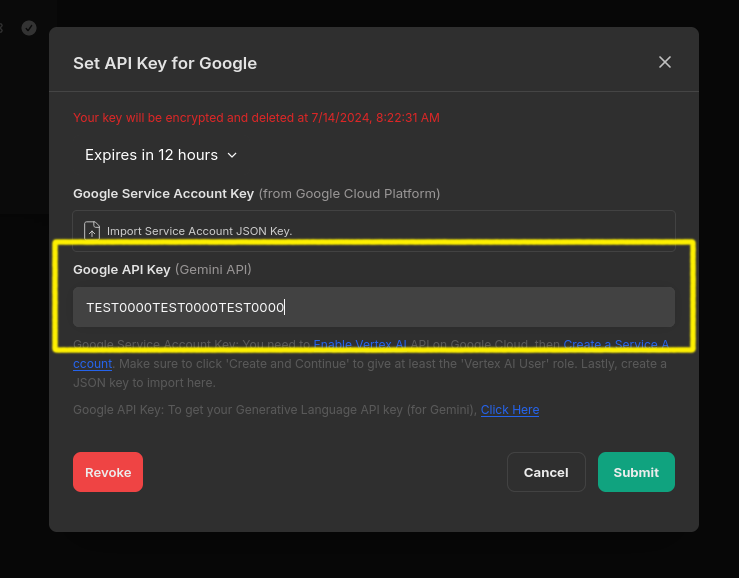
Task: Click Import Service Account JSON Key
Action: tap(199, 231)
